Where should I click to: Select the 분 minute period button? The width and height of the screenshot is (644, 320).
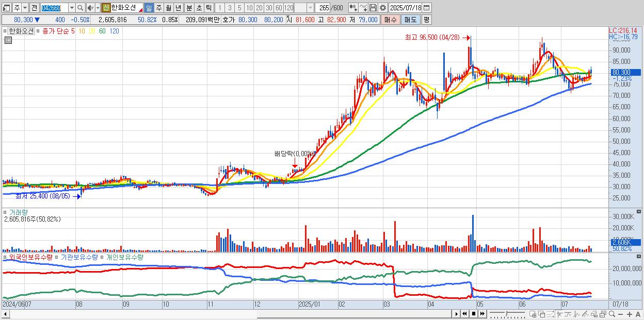tap(189, 8)
